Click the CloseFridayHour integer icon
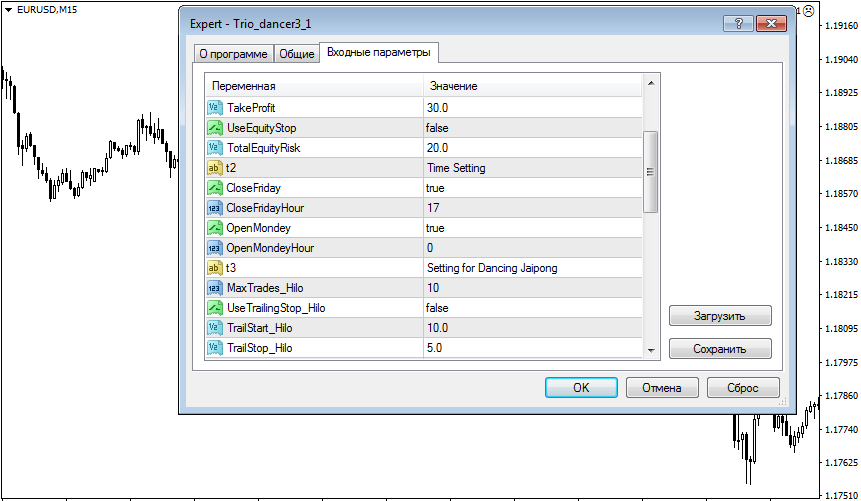The height and width of the screenshot is (501, 861). (x=214, y=208)
